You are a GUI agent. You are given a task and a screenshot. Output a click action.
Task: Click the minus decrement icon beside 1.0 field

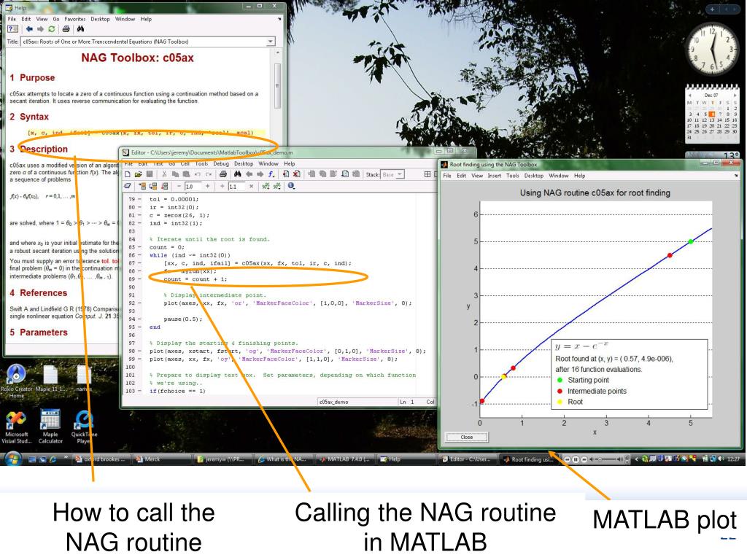pos(179,186)
